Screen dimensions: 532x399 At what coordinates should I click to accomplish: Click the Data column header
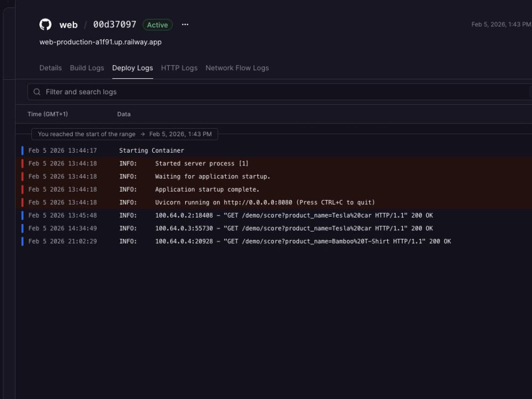124,114
